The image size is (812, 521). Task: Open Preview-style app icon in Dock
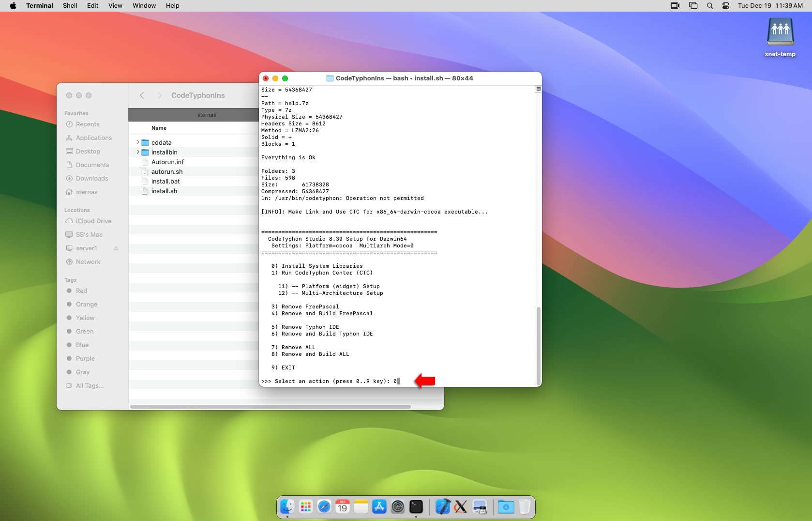(x=480, y=507)
